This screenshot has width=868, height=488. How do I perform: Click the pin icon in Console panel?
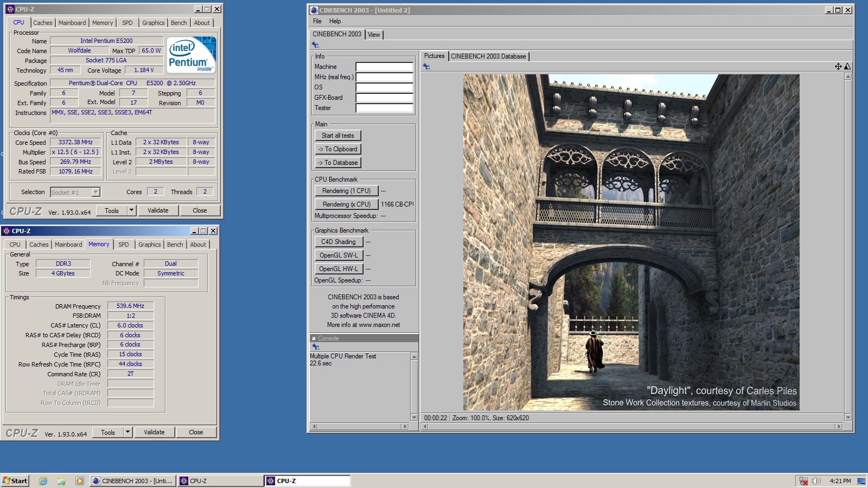click(x=316, y=347)
